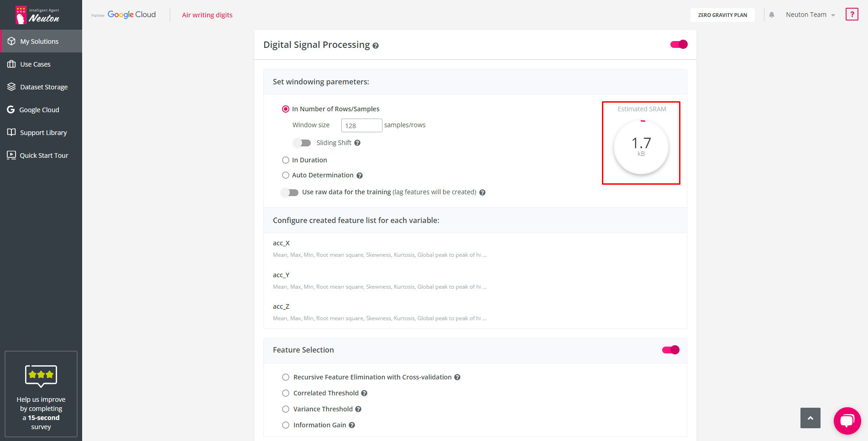Select the Auto Determination radio option

click(286, 175)
